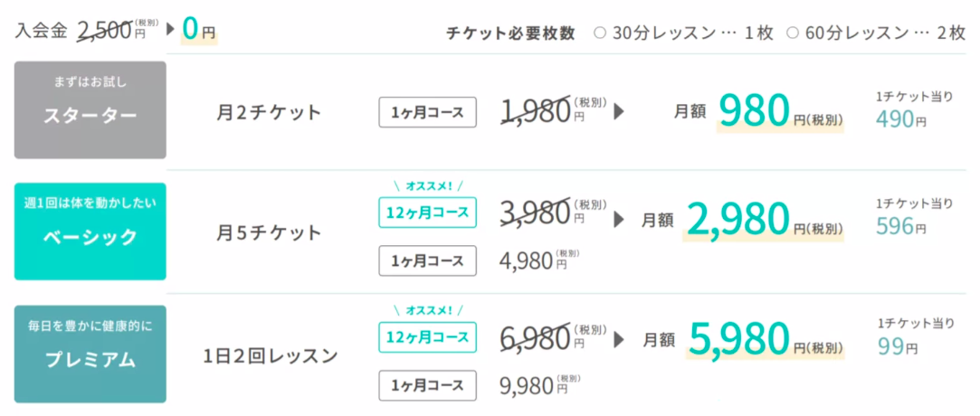980x416 pixels.
Task: Click the arrow after the 1,980円 price
Action: pos(619,112)
